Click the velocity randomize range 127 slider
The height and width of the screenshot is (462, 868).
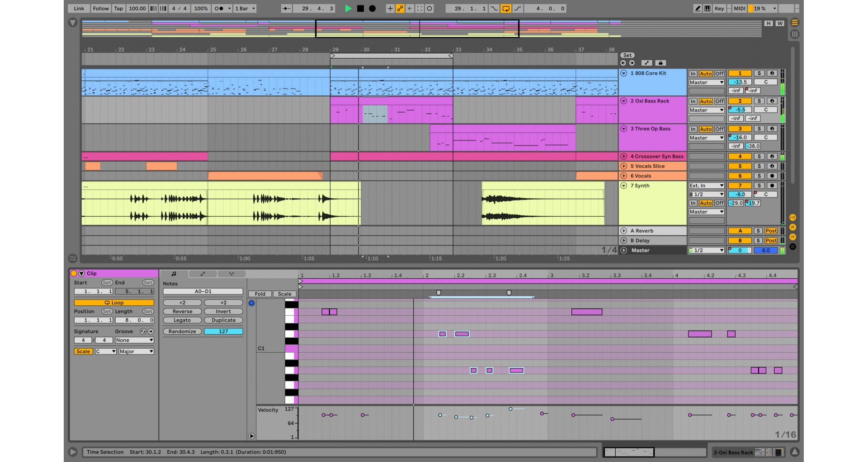tap(223, 331)
